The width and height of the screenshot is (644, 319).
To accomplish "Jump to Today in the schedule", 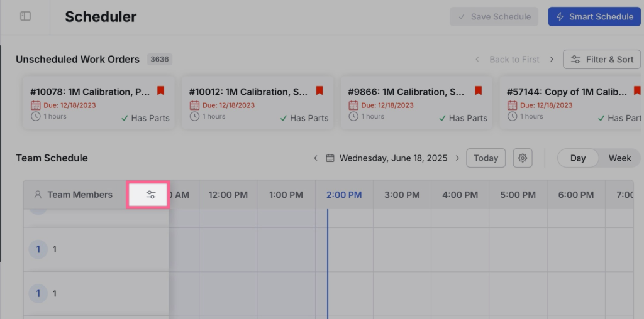I will (x=486, y=158).
